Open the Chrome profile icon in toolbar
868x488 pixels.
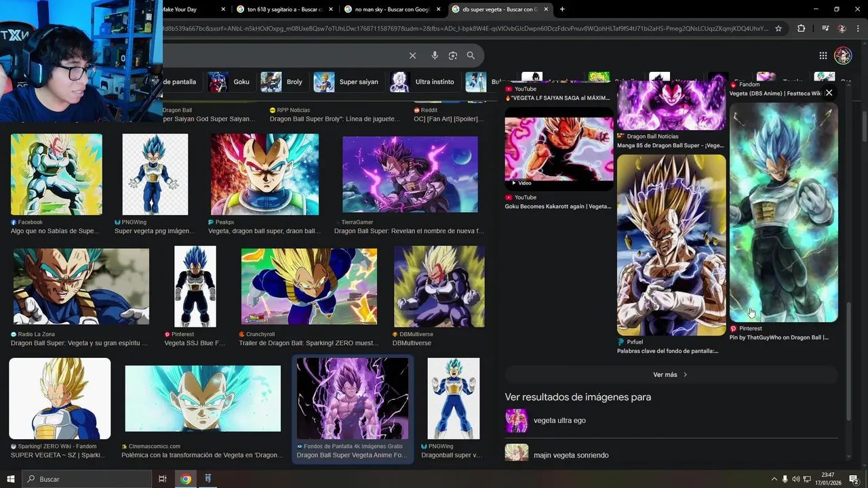(x=842, y=28)
